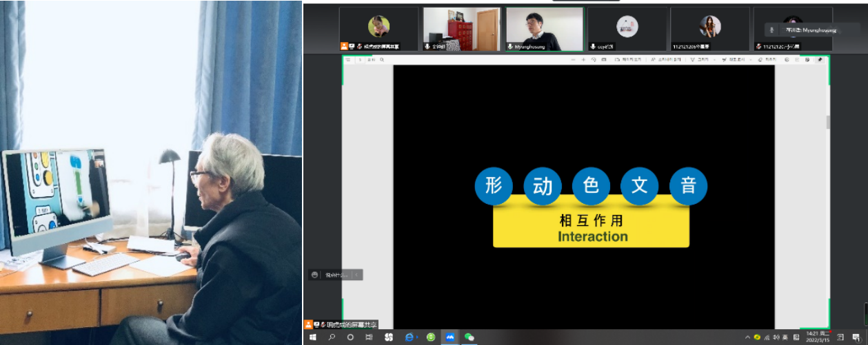Screen dimensions: 868x345
Task: Zoom in with the plus icon
Action: click(583, 60)
